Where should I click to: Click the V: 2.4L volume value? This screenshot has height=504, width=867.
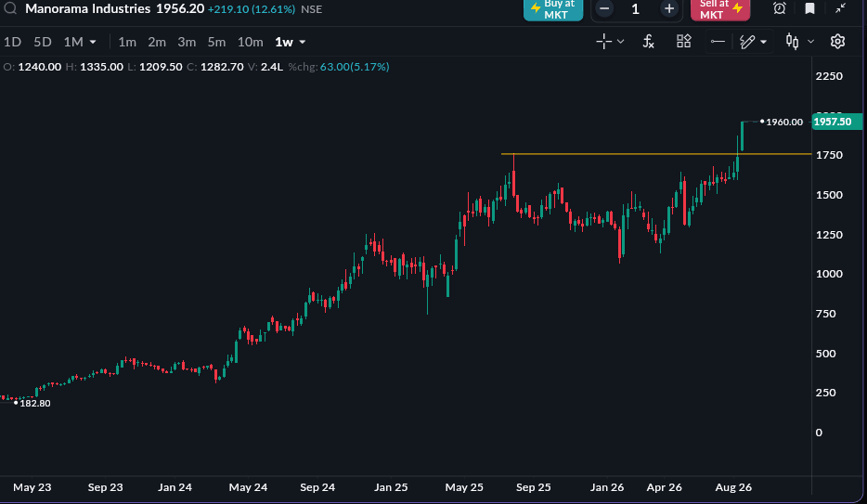(265, 67)
